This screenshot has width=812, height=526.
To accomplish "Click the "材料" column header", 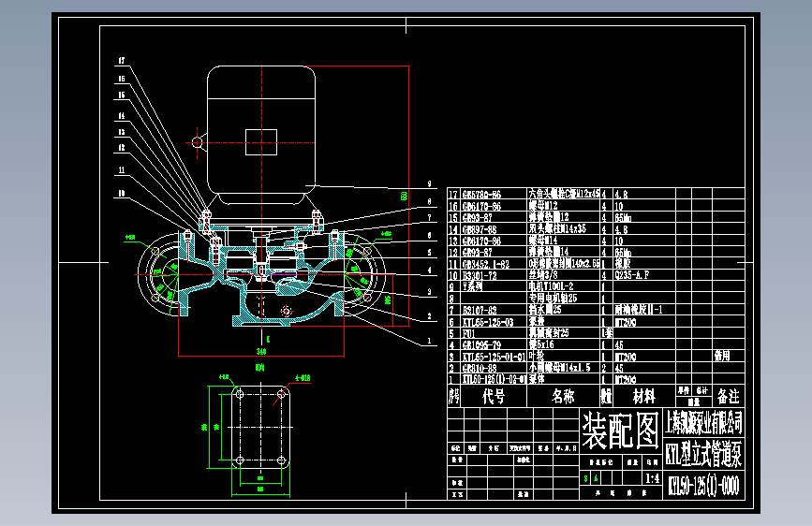I will (644, 397).
